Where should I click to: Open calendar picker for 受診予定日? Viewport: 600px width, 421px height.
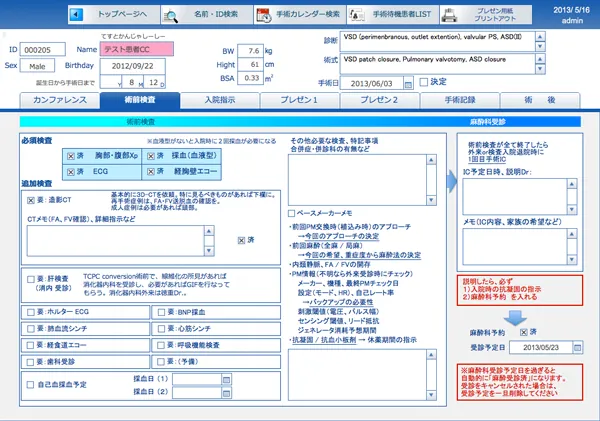click(x=577, y=348)
